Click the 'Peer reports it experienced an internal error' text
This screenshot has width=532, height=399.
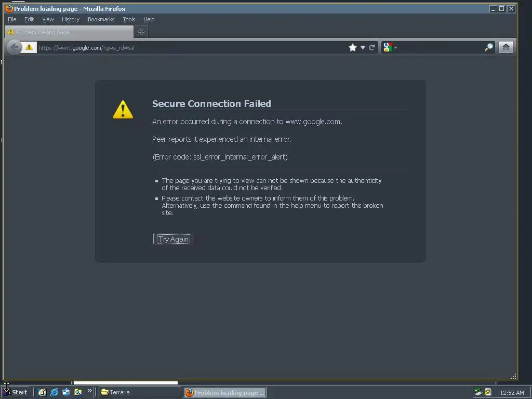click(x=221, y=139)
